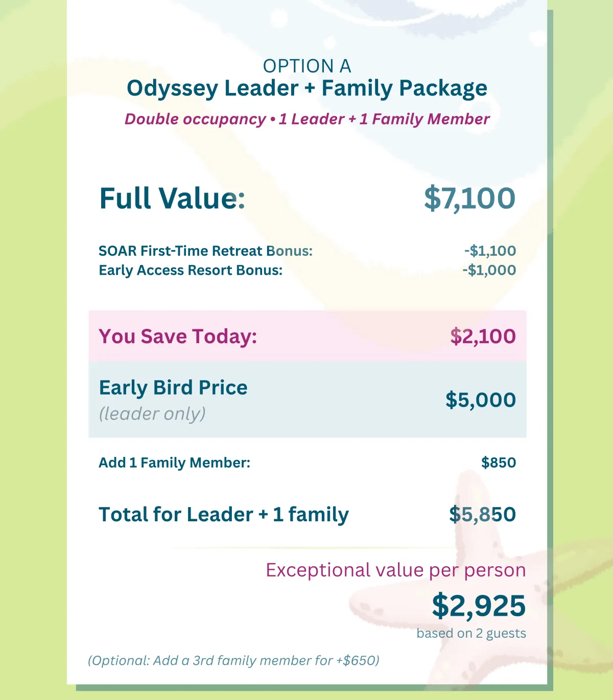The width and height of the screenshot is (613, 700).
Task: Click the (leader only) note
Action: tap(152, 414)
